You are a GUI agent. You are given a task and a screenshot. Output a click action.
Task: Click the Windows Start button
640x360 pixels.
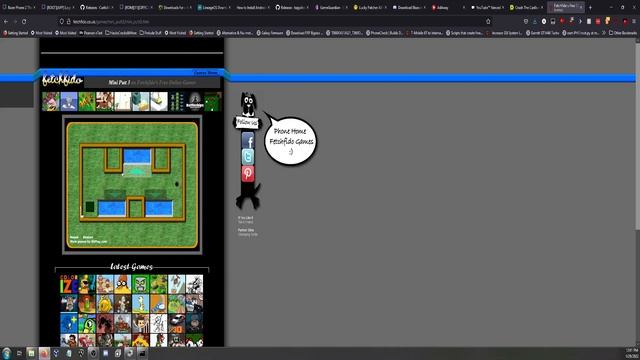(7, 353)
